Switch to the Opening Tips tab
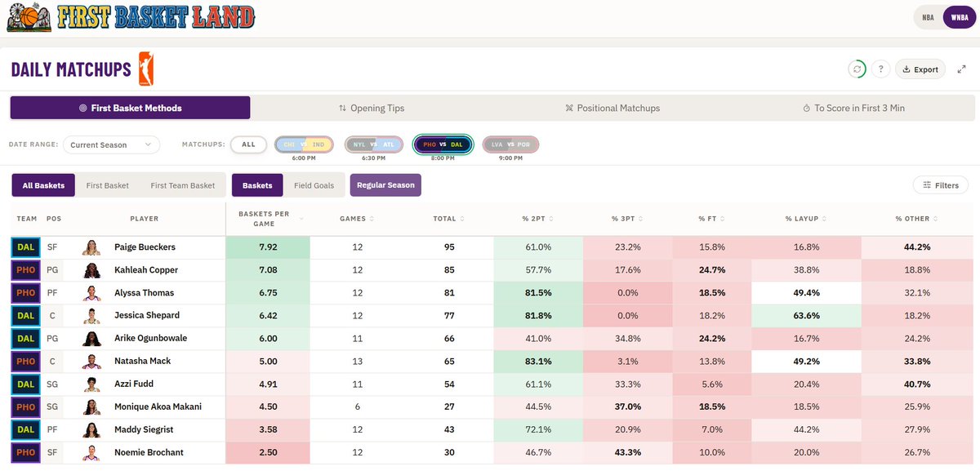Screen dimensions: 980x471 pyautogui.click(x=372, y=108)
